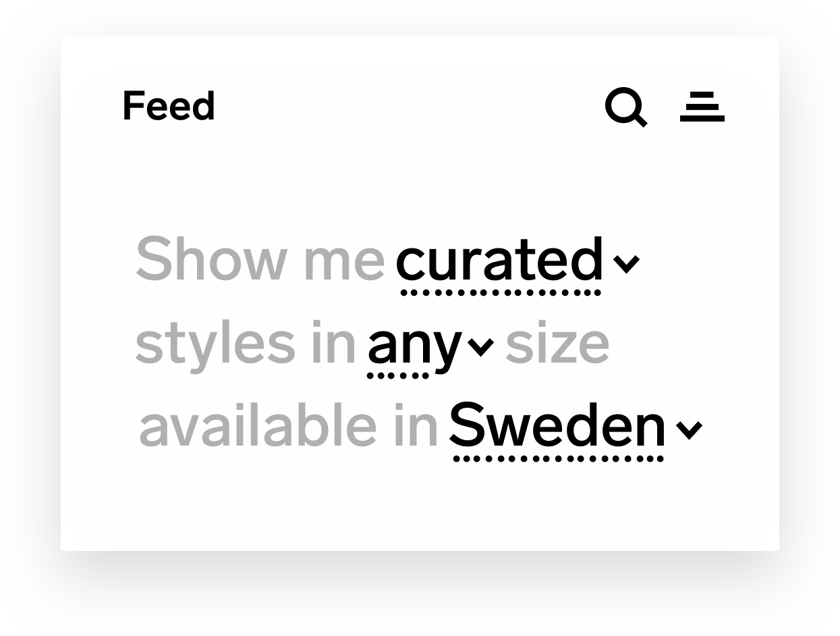The image size is (840, 636).
Task: Click the word in after styles
Action: (333, 343)
